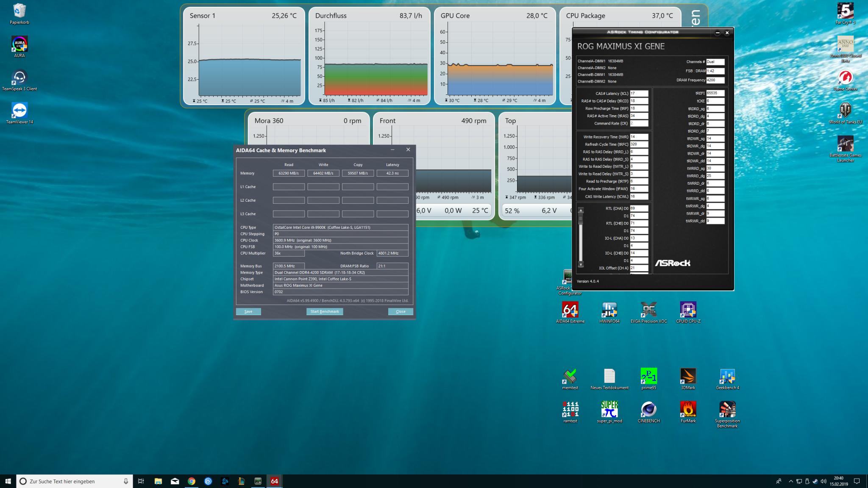Launch prime95 desktop shortcut
Viewport: 868px width, 488px height.
click(648, 379)
